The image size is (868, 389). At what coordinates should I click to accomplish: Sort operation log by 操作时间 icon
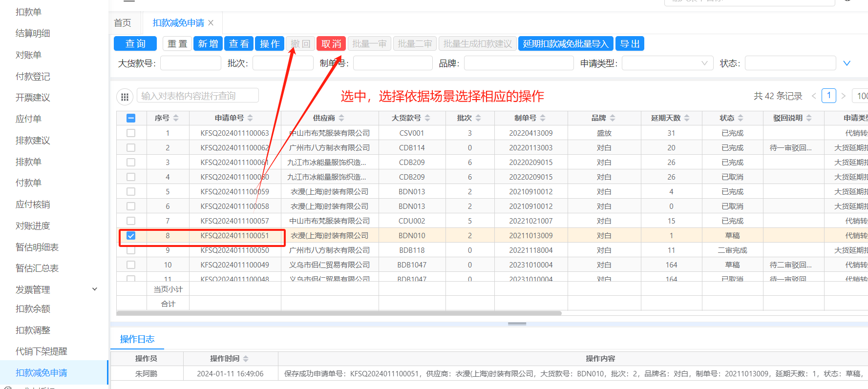(x=246, y=359)
